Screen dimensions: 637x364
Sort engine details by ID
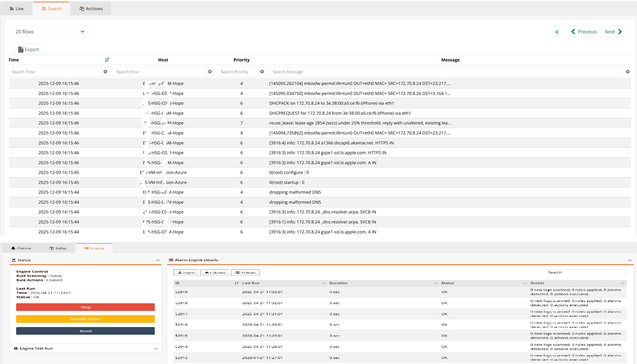point(206,283)
